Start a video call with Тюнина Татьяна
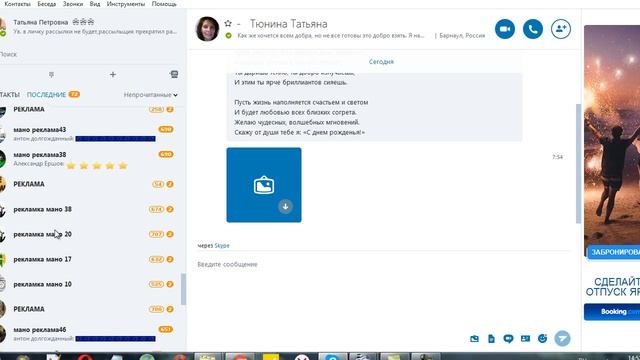 coord(505,29)
